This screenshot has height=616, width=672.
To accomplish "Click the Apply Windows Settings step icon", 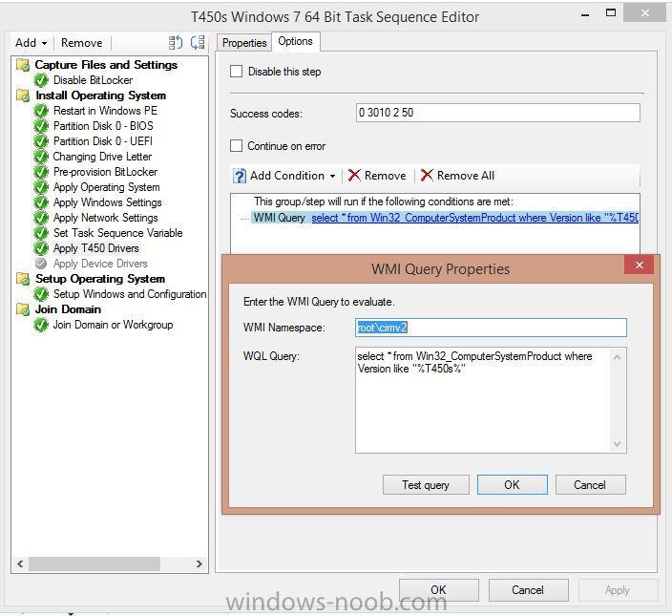I will (x=41, y=202).
